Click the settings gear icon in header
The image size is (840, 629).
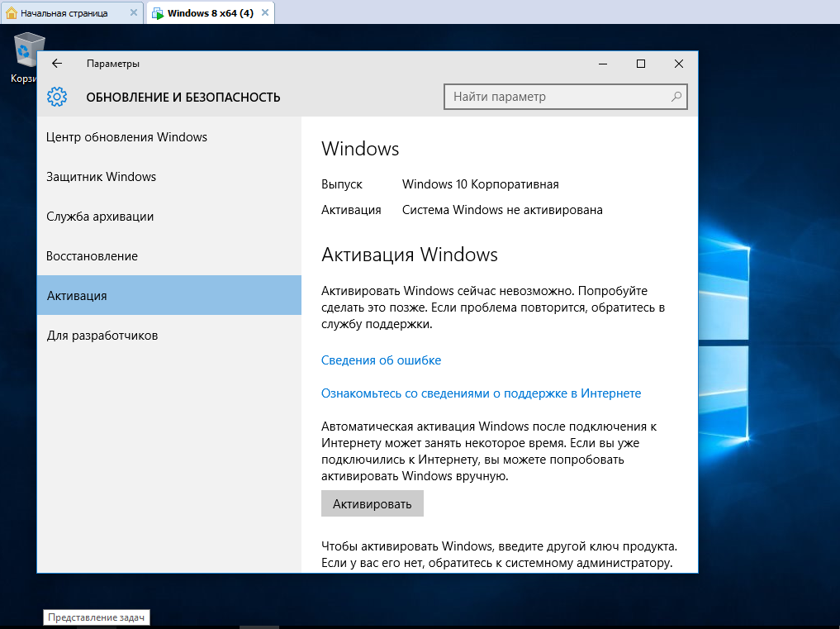(57, 97)
